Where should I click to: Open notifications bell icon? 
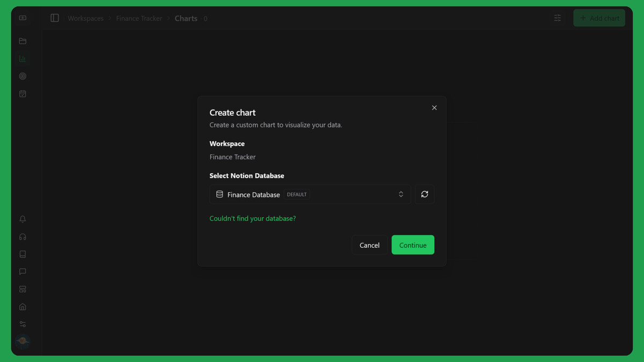coord(23,219)
